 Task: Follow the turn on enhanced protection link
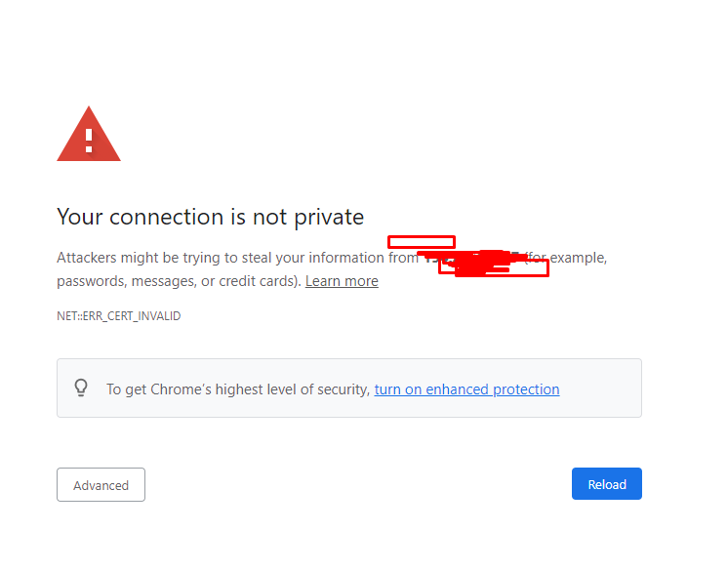(x=466, y=389)
